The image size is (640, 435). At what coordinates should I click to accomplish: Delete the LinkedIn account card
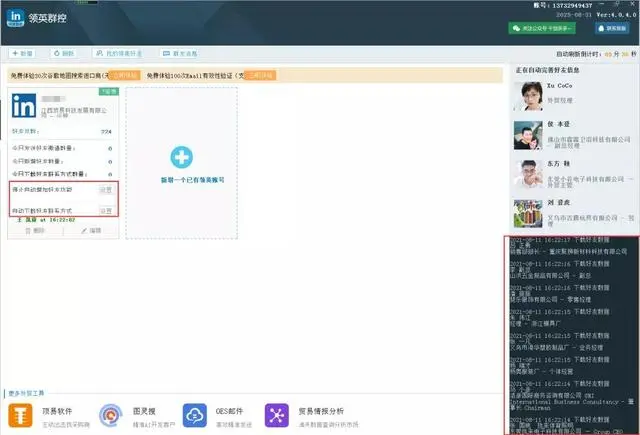35,231
